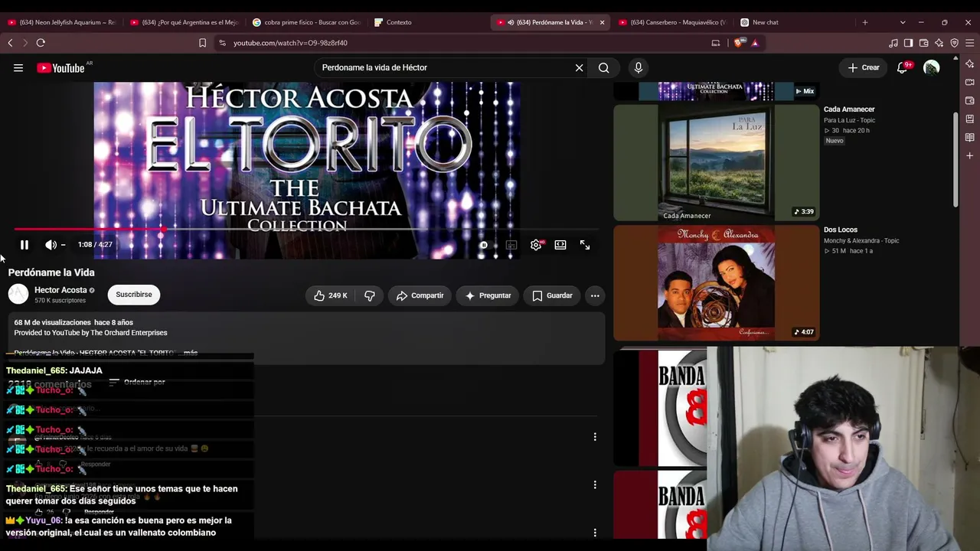Switch to the cobra prime físico tab
This screenshot has height=551, width=980.
[306, 22]
